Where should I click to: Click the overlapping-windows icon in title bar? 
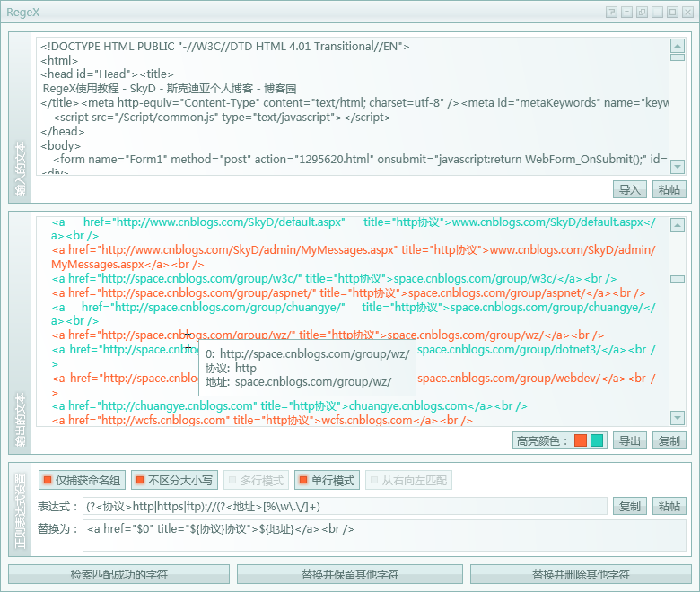coord(642,12)
